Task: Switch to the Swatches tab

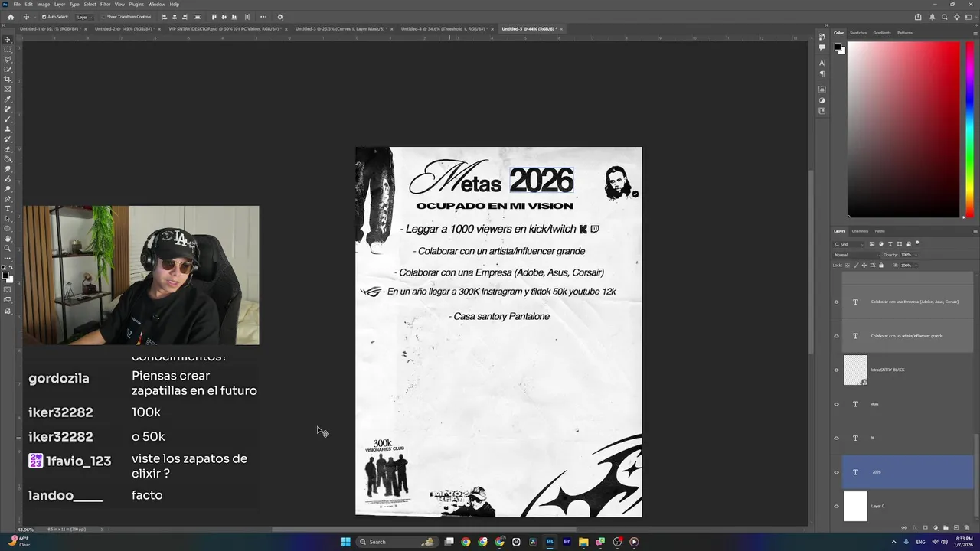Action: click(858, 33)
